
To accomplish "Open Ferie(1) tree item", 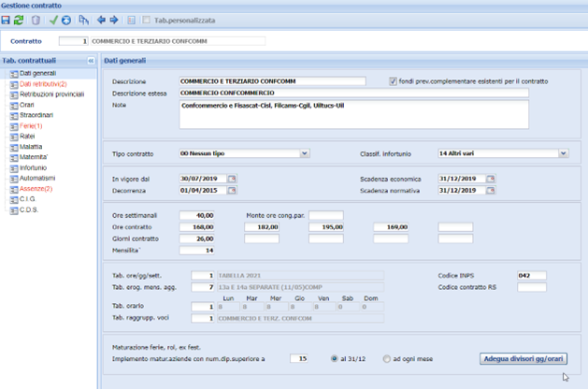I will point(31,125).
